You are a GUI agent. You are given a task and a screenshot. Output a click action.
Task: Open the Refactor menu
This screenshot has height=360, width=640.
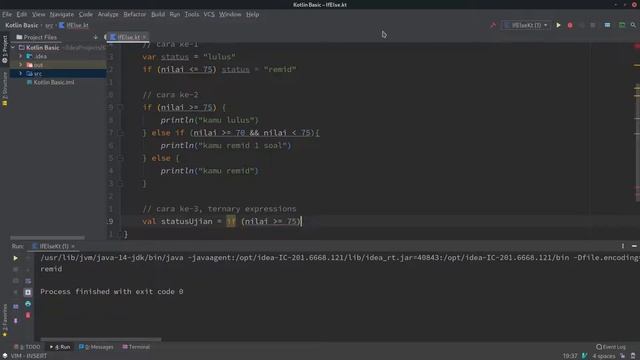pos(134,14)
